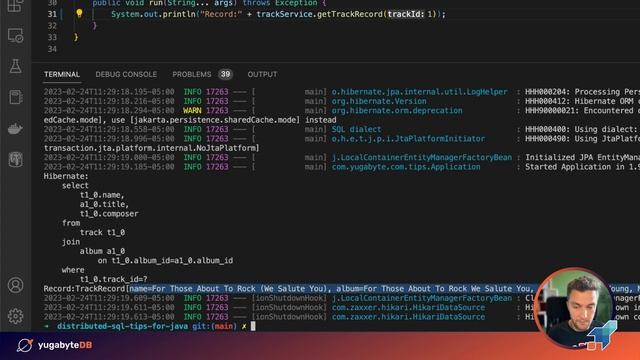Open the notebook icon in activity bar
Image resolution: width=640 pixels, height=360 pixels.
(15, 97)
